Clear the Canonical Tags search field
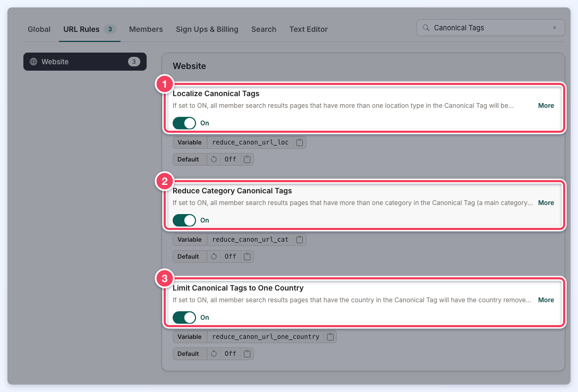 (555, 28)
